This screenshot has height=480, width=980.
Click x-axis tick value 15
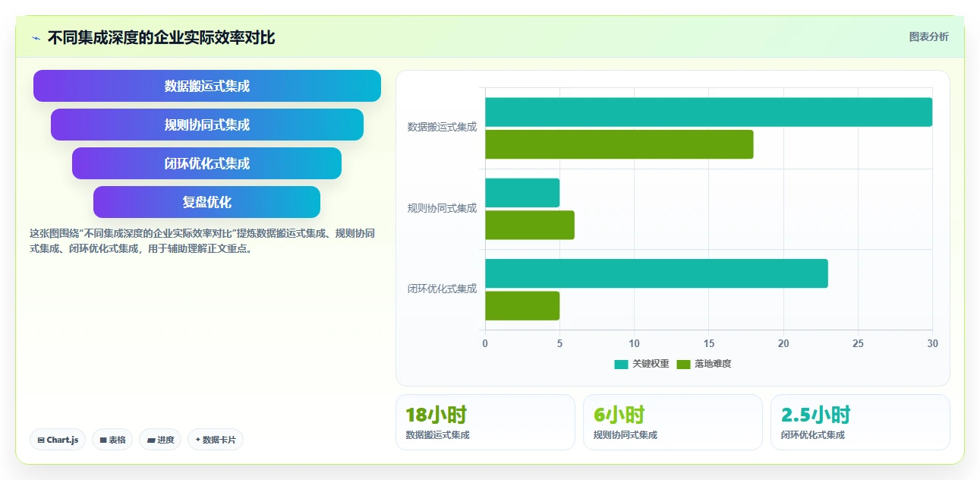point(708,343)
